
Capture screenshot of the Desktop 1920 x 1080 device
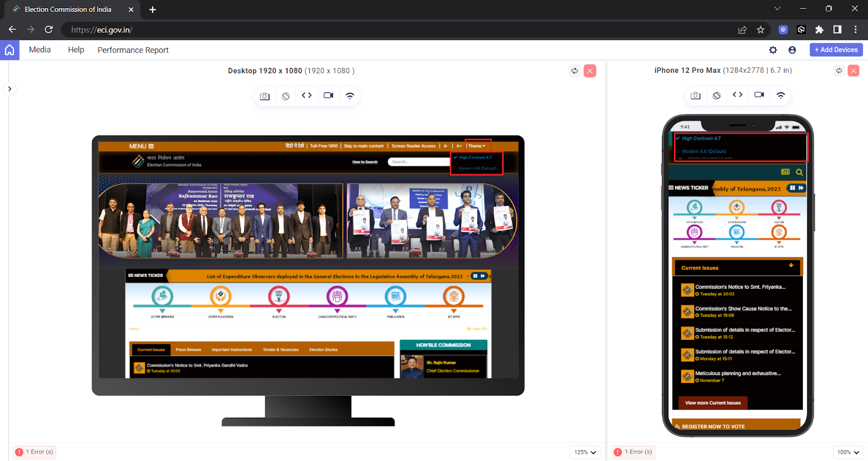click(x=265, y=96)
